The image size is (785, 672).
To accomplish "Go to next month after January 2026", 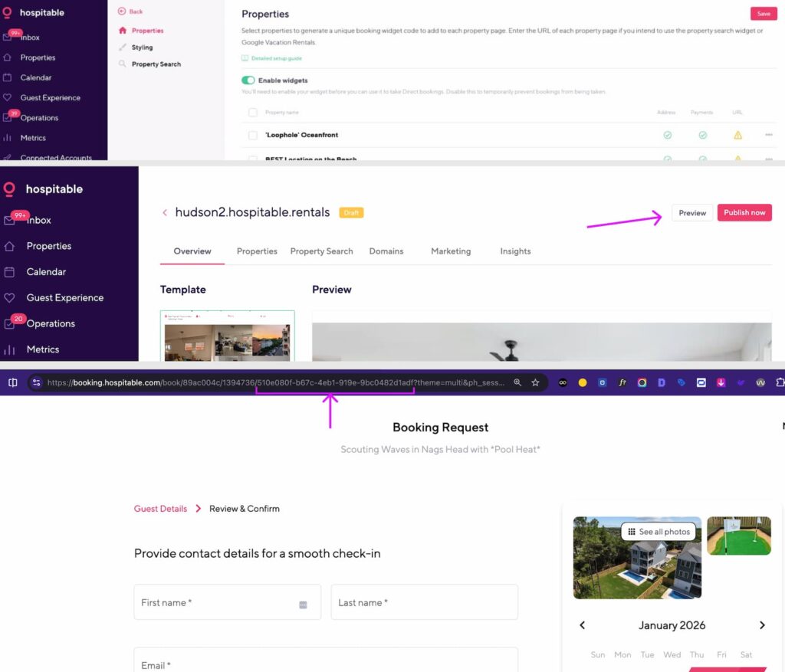I will 762,625.
